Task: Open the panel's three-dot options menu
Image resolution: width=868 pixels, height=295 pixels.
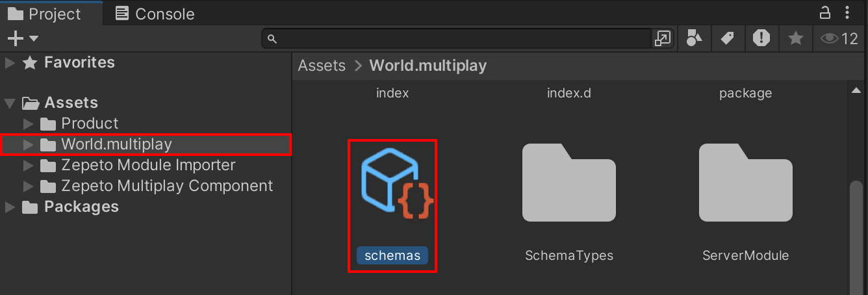Action: [848, 12]
